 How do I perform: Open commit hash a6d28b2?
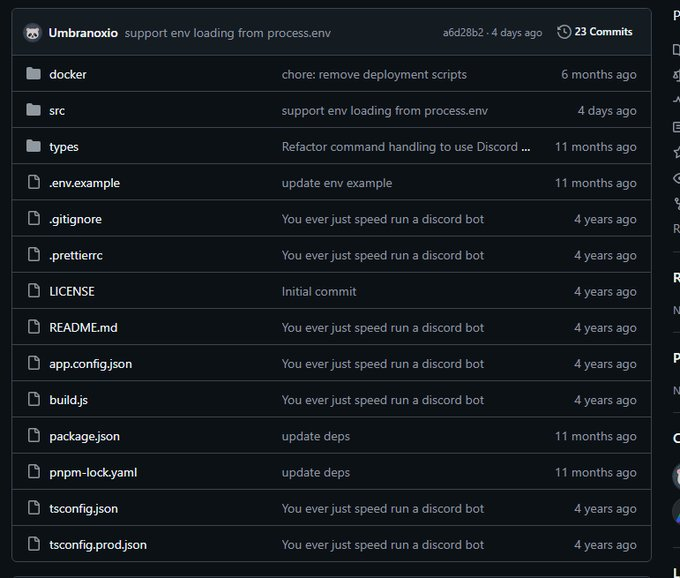pos(463,33)
